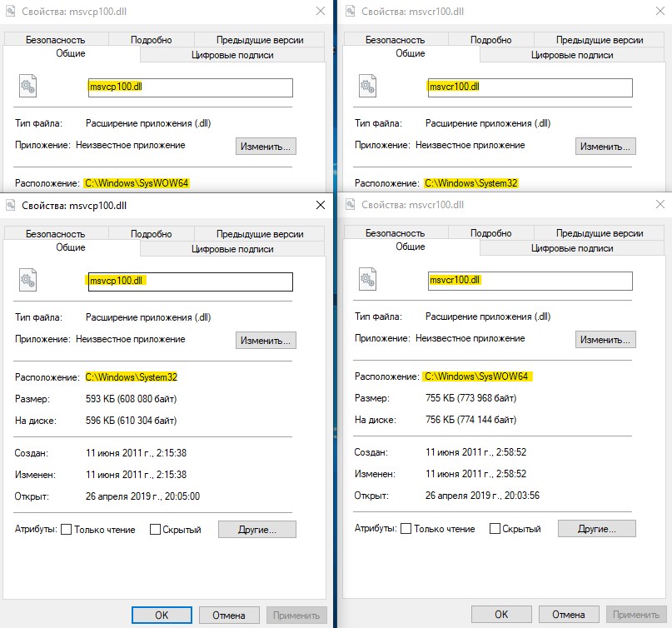Open 'Безопасность' tab in msvcp100.dll SysWOW64 window
The image size is (672, 628).
[56, 40]
